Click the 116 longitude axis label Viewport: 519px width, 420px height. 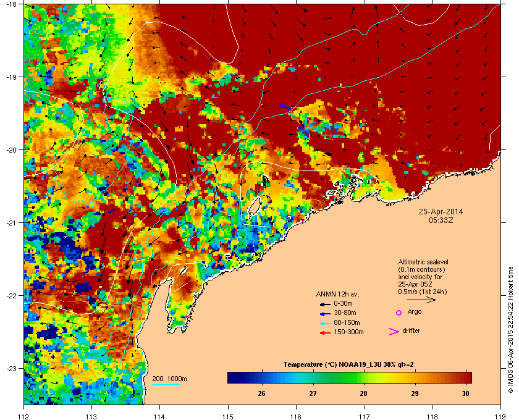[296, 416]
